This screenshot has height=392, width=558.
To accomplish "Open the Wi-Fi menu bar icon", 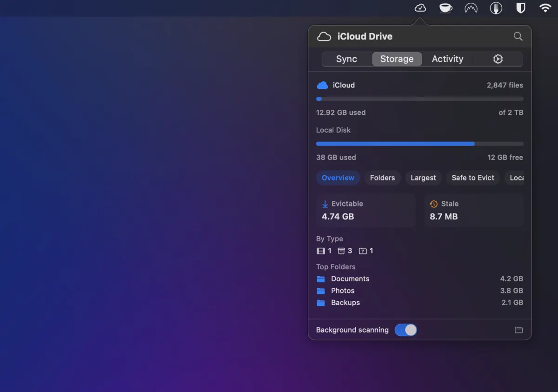I will (545, 8).
